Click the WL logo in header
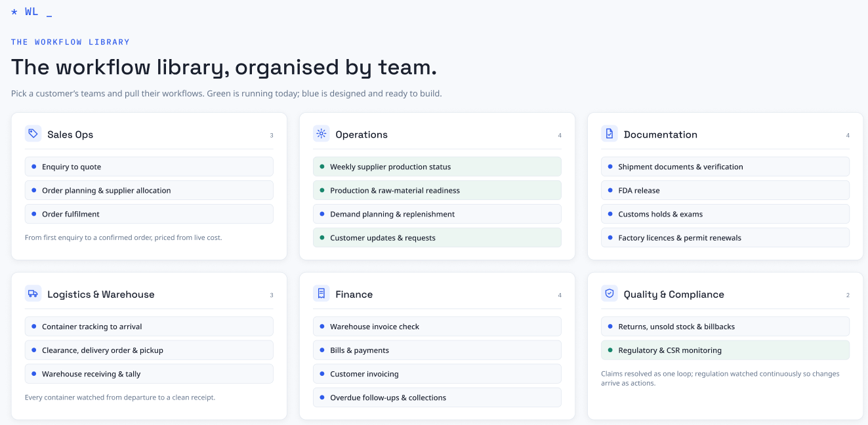The width and height of the screenshot is (868, 425). (x=31, y=12)
